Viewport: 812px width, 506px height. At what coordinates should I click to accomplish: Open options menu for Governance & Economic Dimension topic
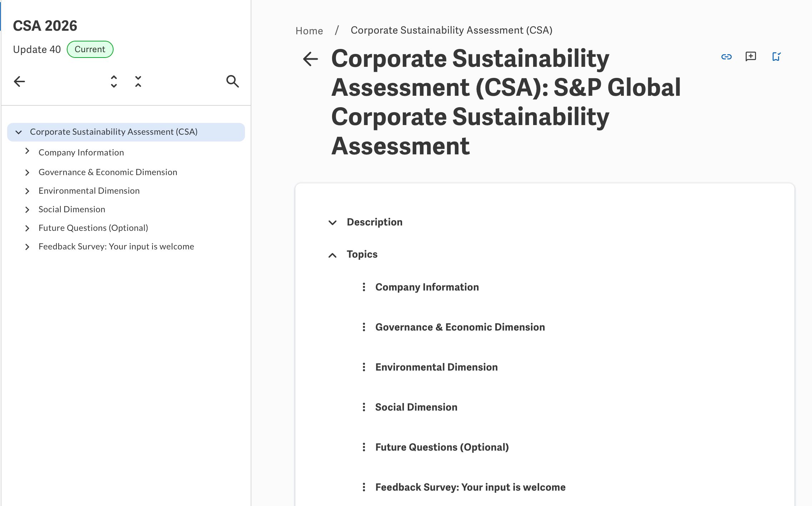[x=364, y=327]
